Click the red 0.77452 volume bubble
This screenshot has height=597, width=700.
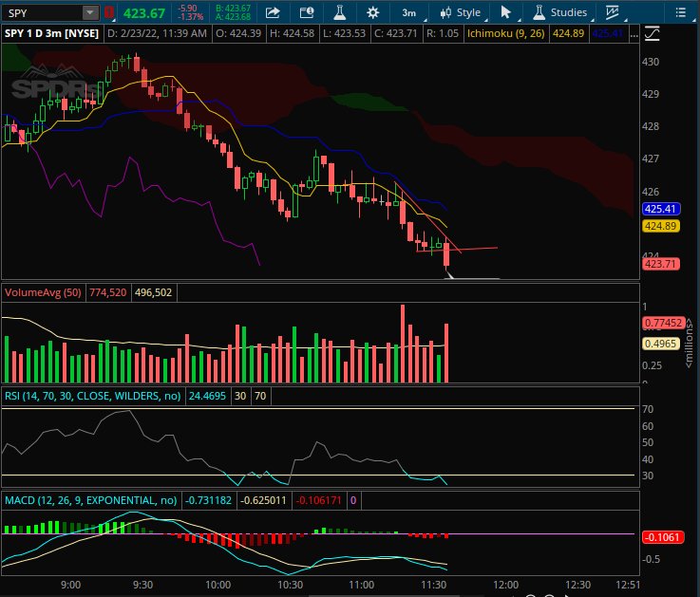663,323
